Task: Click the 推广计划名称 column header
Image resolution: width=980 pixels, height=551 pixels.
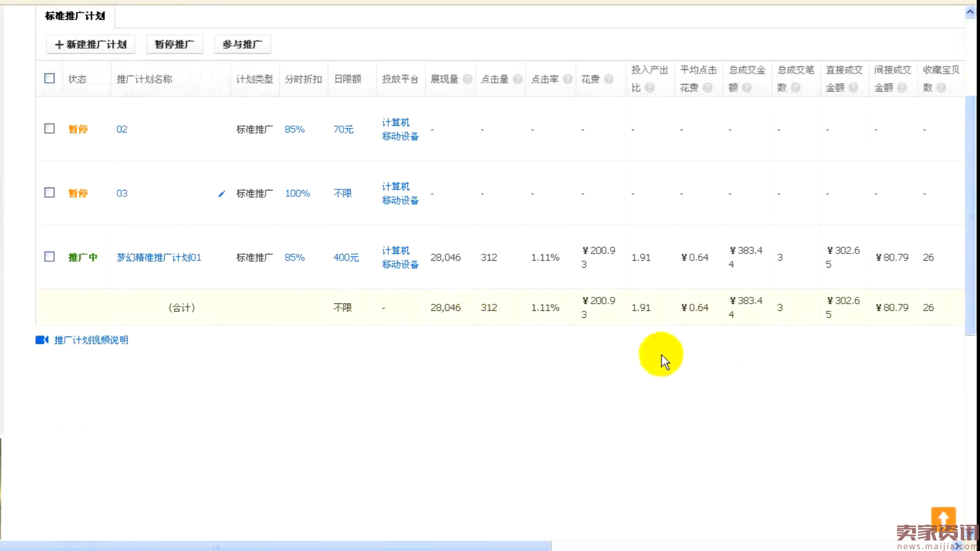Action: point(144,79)
